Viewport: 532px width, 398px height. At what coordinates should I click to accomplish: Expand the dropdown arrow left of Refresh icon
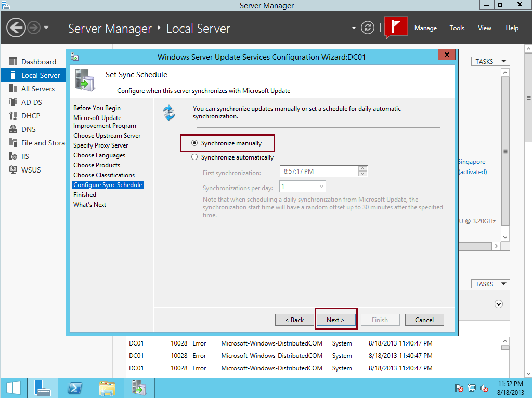click(354, 28)
